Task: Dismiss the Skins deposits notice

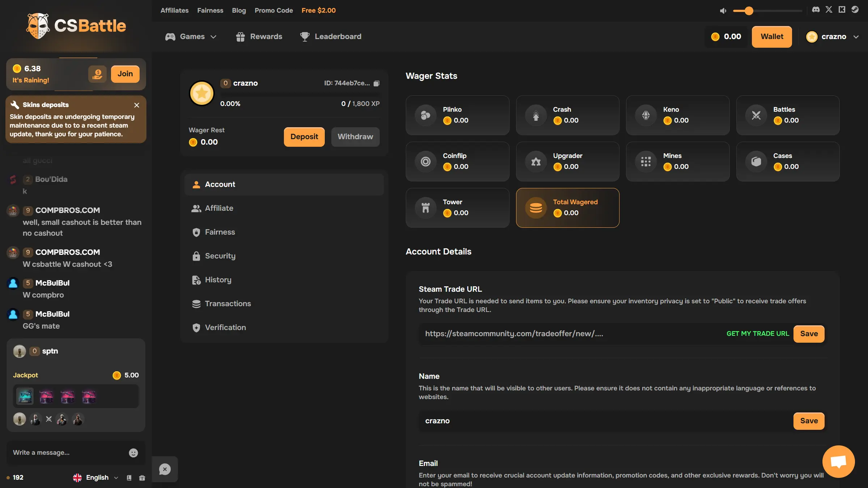Action: tap(137, 105)
